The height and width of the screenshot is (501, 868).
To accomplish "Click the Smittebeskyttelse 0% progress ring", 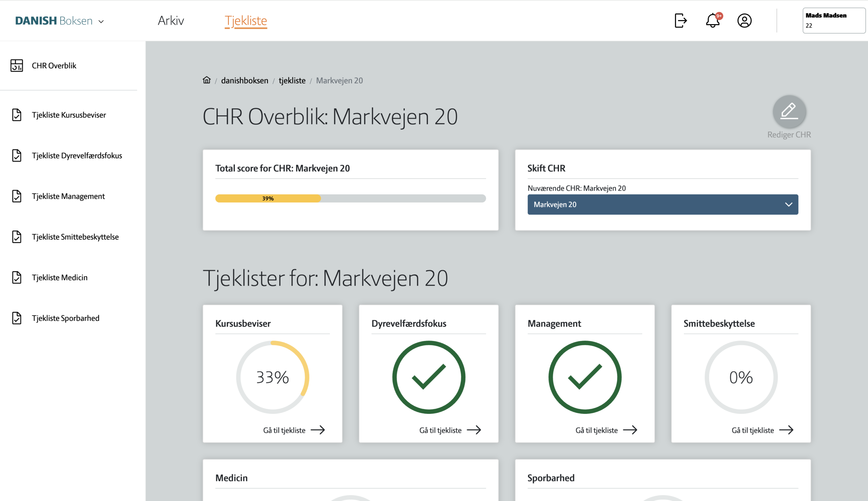I will pyautogui.click(x=741, y=377).
